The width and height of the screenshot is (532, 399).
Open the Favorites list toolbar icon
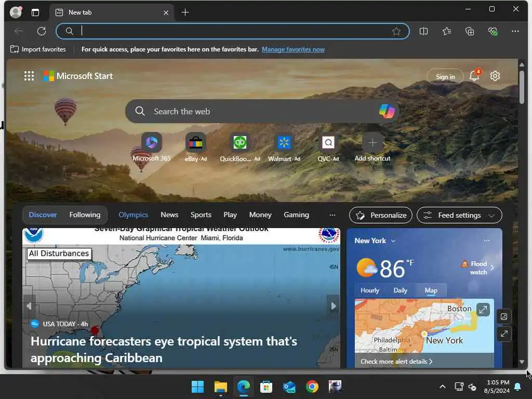click(x=446, y=31)
